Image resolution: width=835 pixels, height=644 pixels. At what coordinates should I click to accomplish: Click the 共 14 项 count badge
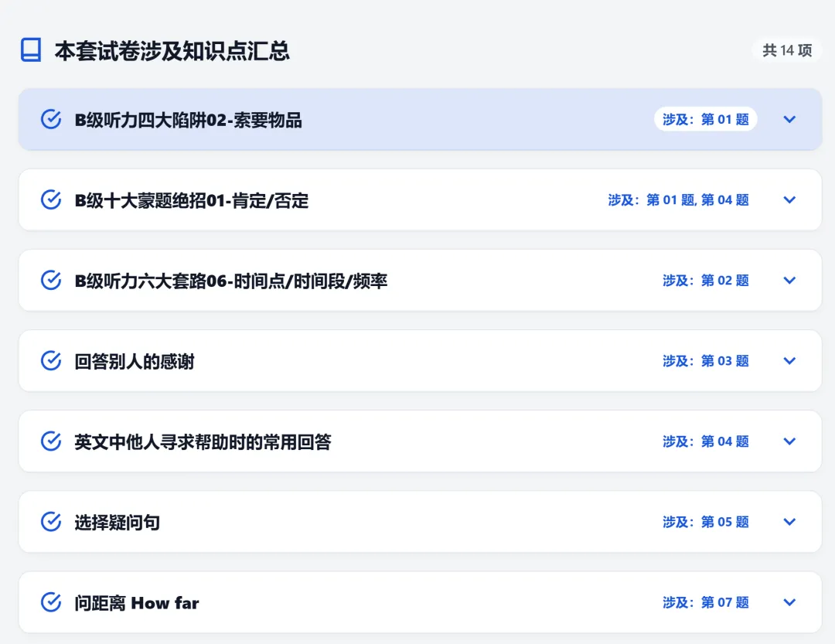[787, 50]
